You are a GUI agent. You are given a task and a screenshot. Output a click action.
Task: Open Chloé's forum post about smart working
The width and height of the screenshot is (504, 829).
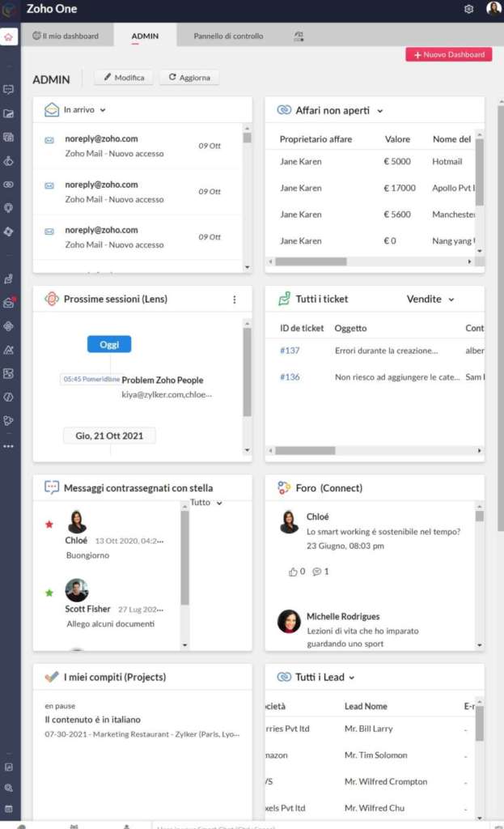pyautogui.click(x=383, y=532)
